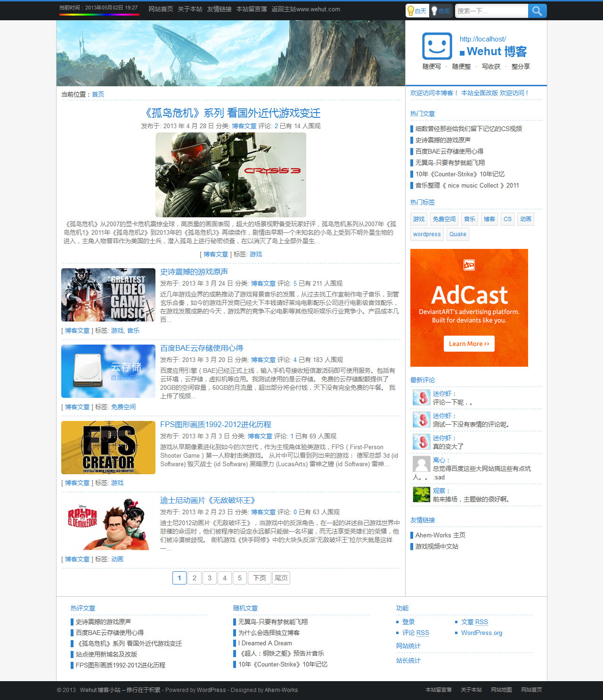Select the Quake tag in 热门标签
This screenshot has height=700, width=603.
click(x=457, y=234)
